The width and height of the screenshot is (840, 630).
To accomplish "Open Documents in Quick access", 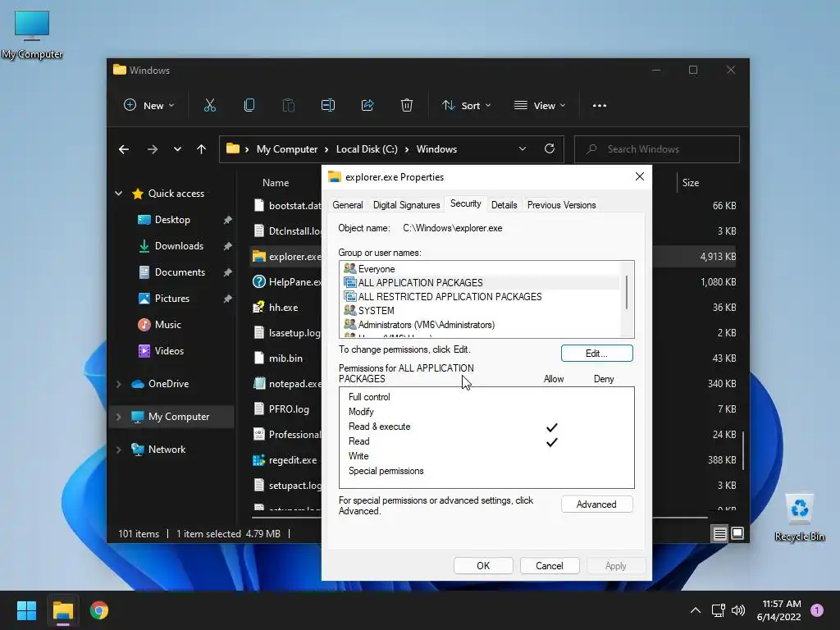I will coord(180,272).
